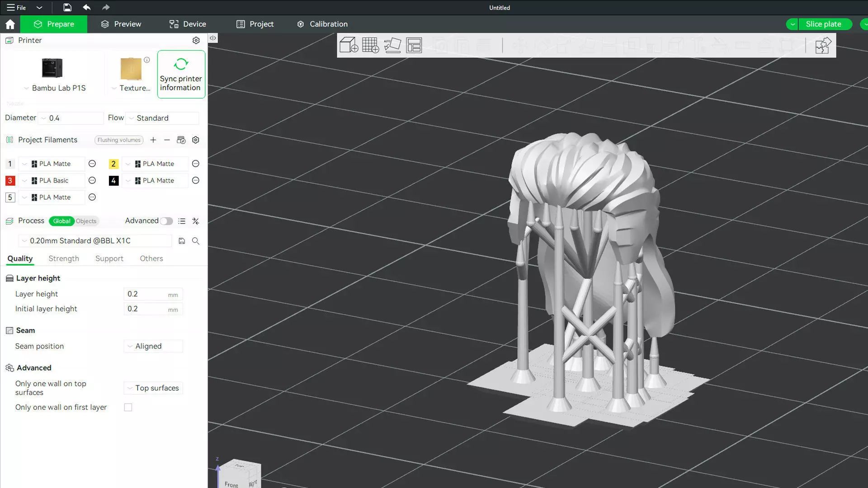The height and width of the screenshot is (488, 868).
Task: Enable Only one wall on first layer
Action: [128, 408]
